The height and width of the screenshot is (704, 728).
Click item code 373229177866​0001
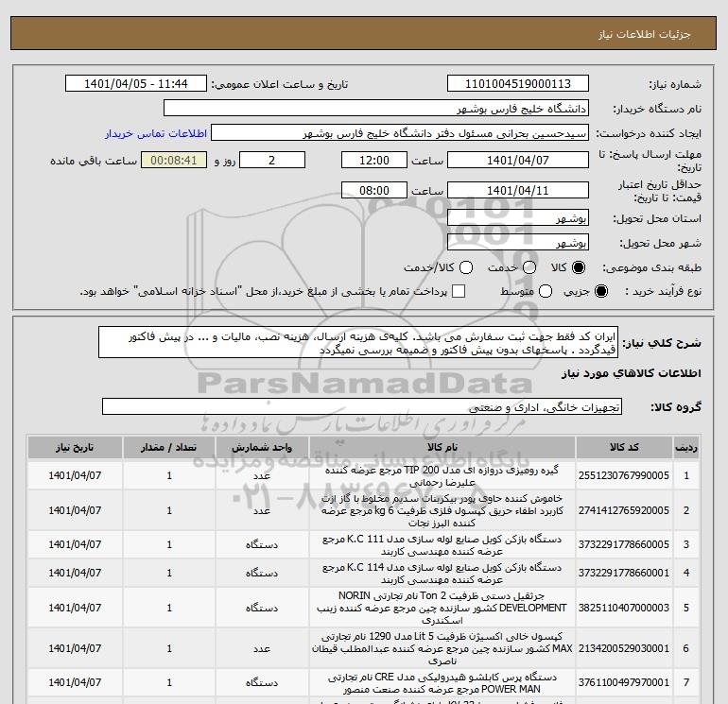click(624, 574)
